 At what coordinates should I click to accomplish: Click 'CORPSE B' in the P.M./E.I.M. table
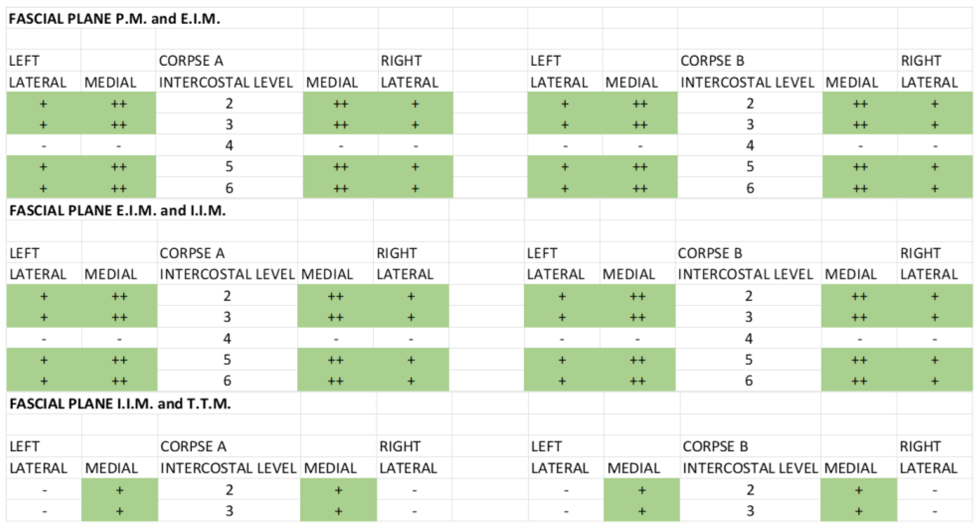point(712,61)
